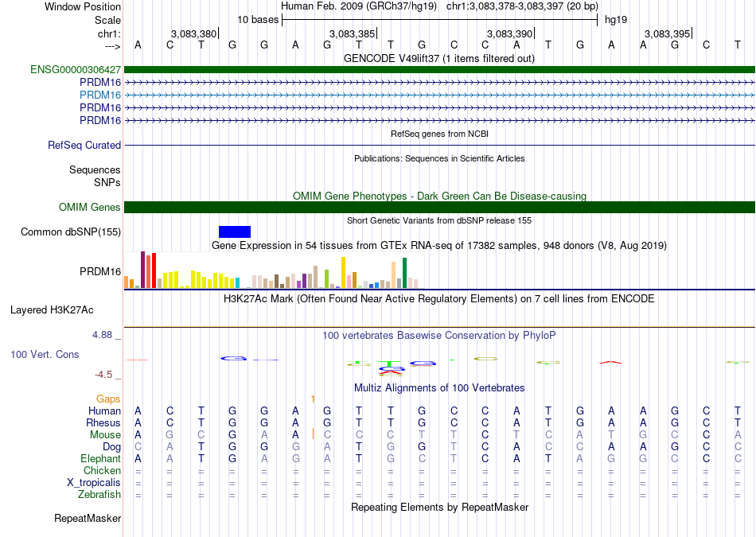Click the Mouse alignment row label
The width and height of the screenshot is (756, 537).
(105, 435)
